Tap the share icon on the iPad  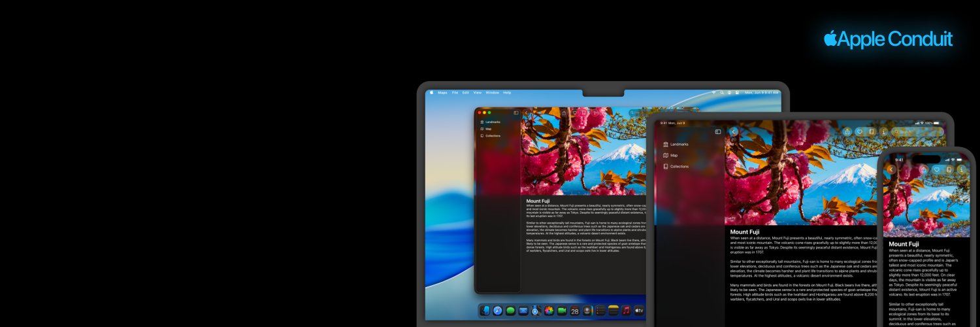coord(847,131)
